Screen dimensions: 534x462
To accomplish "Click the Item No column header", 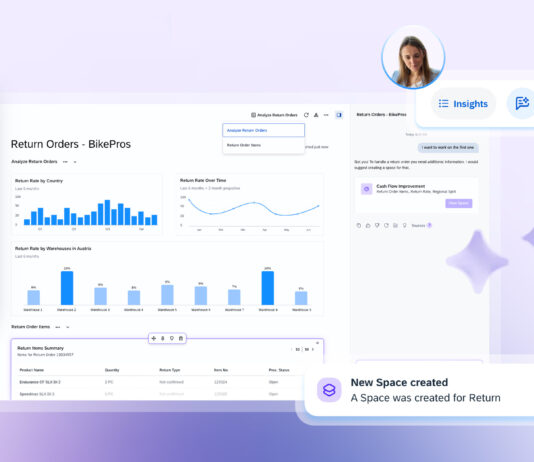I will point(221,370).
